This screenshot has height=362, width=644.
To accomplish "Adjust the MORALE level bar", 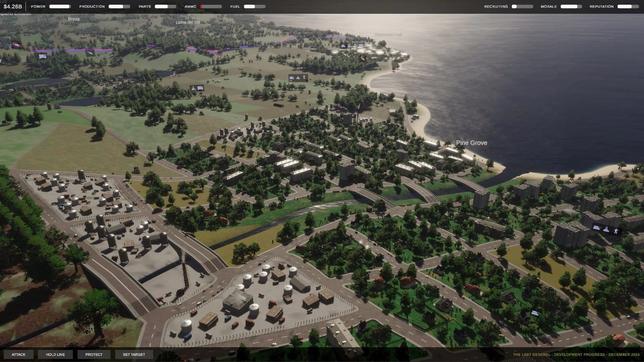I will (570, 6).
